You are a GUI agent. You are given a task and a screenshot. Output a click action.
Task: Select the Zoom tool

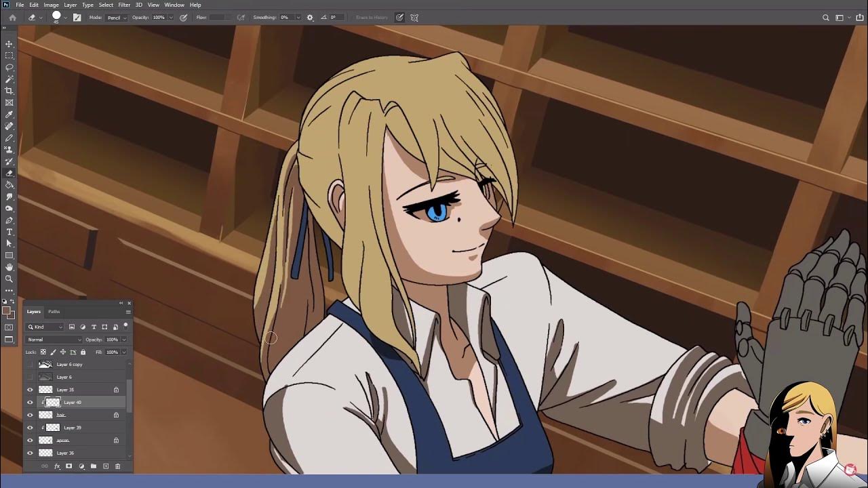pos(9,279)
